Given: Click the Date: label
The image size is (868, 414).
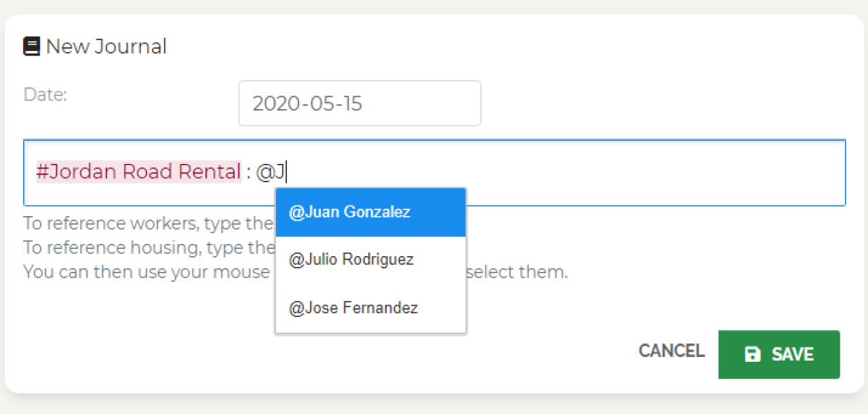Looking at the screenshot, I should pos(45,94).
